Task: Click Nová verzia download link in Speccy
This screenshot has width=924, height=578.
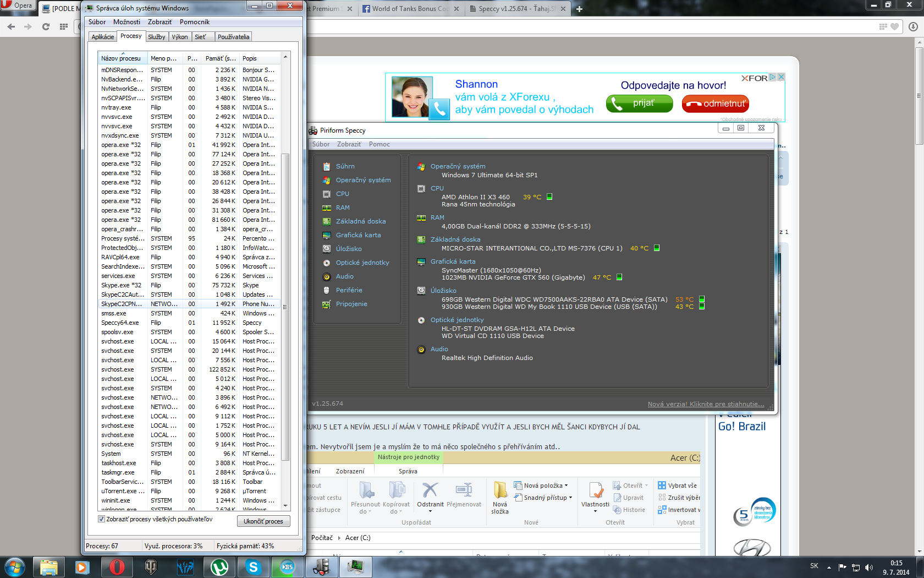Action: 706,404
